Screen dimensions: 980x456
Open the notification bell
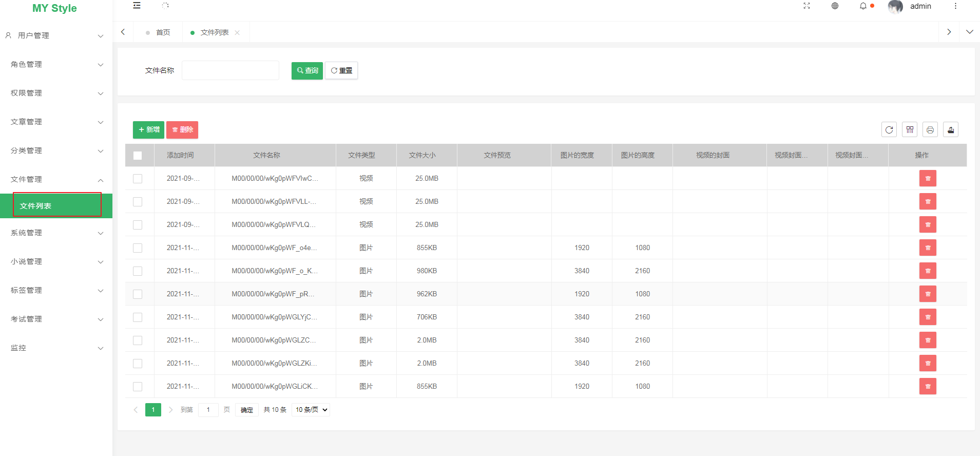[x=863, y=6]
